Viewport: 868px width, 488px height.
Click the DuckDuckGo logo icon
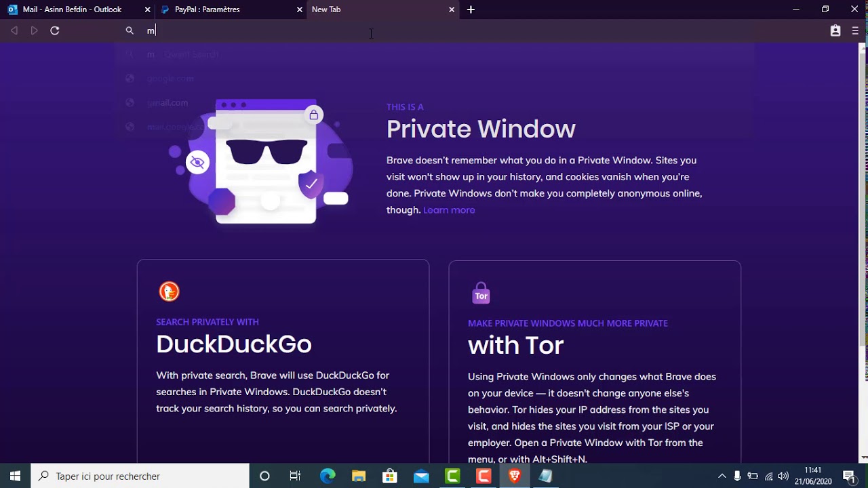[169, 291]
